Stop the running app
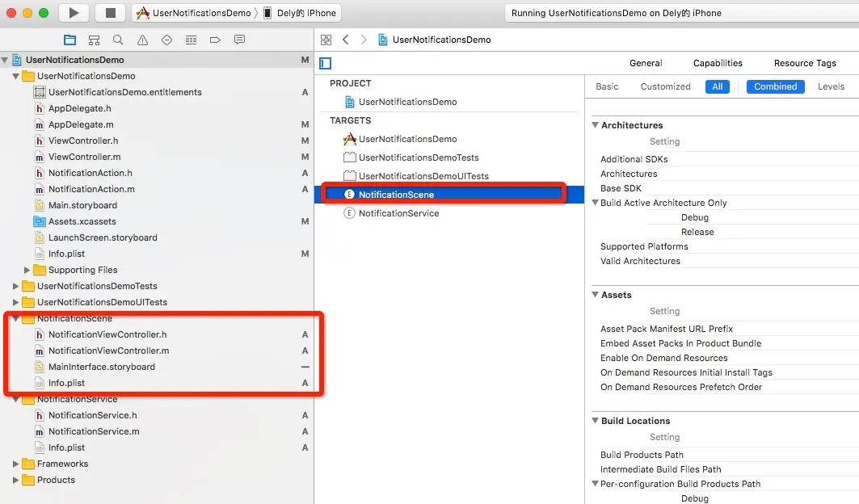Screen dimensions: 859x504 (110, 13)
